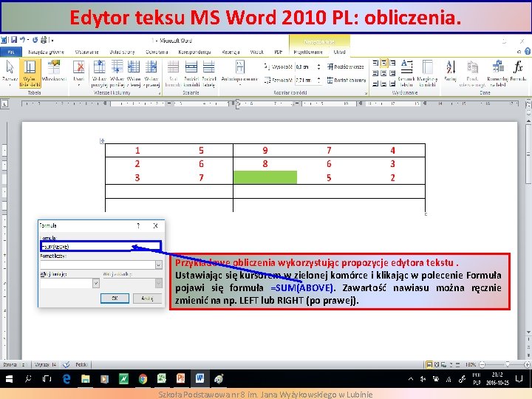This screenshot has height=399, width=532.
Task: Click the blue Word help question icon
Action: (x=528, y=51)
